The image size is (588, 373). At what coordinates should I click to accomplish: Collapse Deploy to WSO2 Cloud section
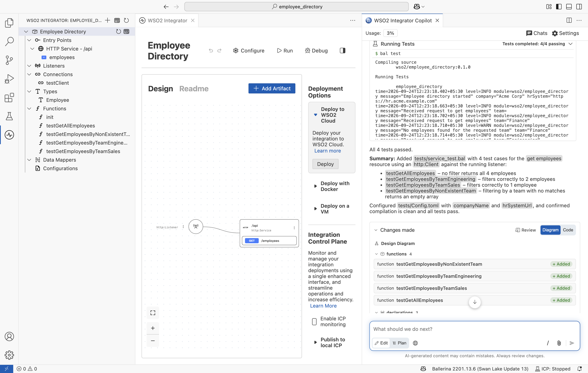316,115
